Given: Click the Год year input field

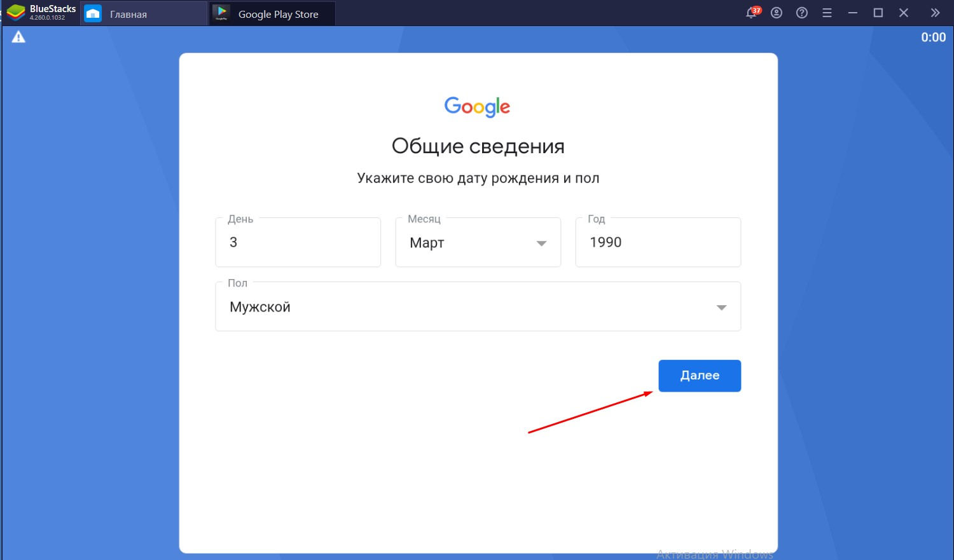Looking at the screenshot, I should click(658, 242).
